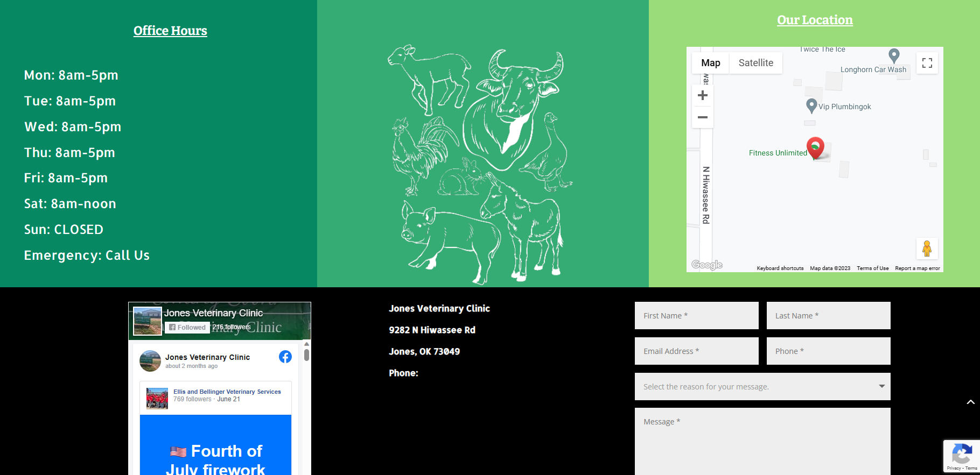Click the Sun: CLOSED hours line
The height and width of the screenshot is (475, 980).
(64, 229)
